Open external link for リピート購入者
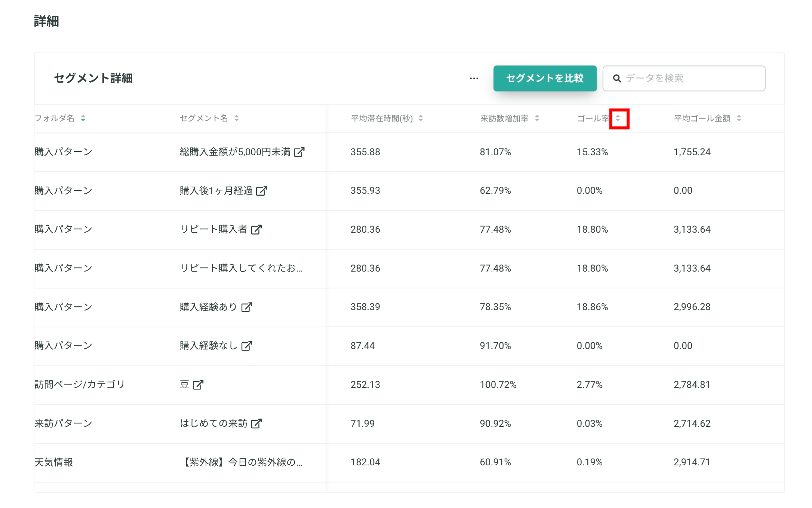Image resolution: width=812 pixels, height=508 pixels. tap(256, 229)
